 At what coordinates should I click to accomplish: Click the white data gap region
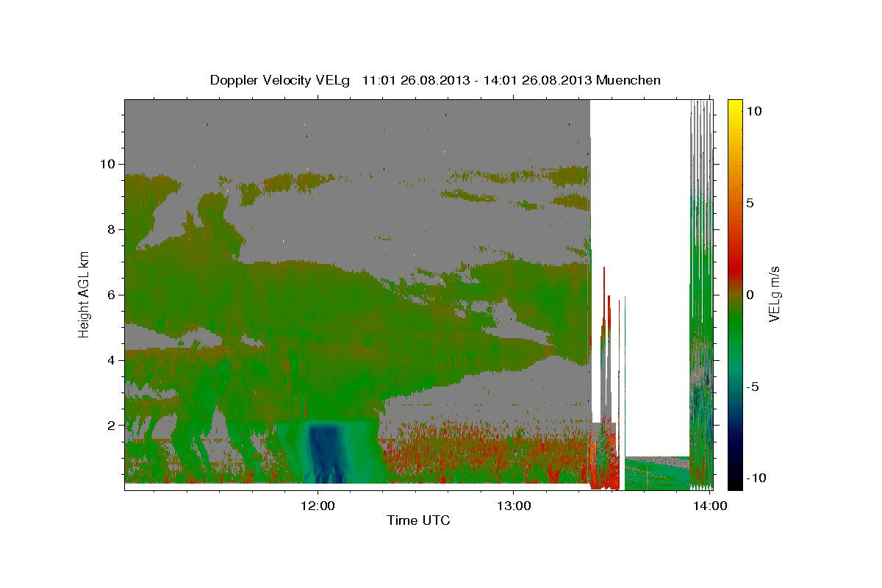(x=639, y=257)
